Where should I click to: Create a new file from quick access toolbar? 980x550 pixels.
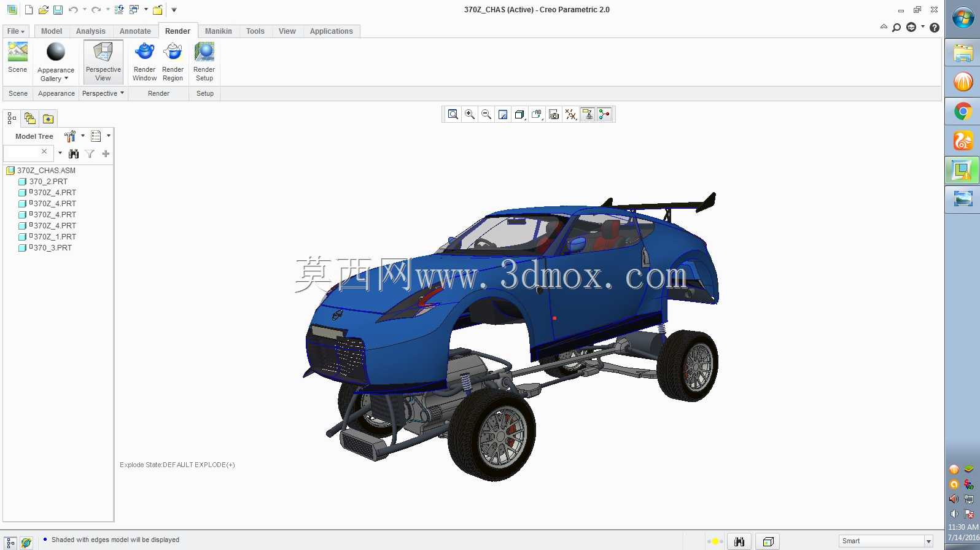tap(29, 10)
